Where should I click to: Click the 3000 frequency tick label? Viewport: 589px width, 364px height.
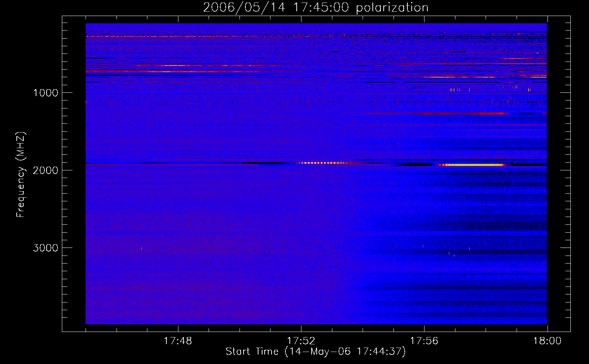pos(46,248)
